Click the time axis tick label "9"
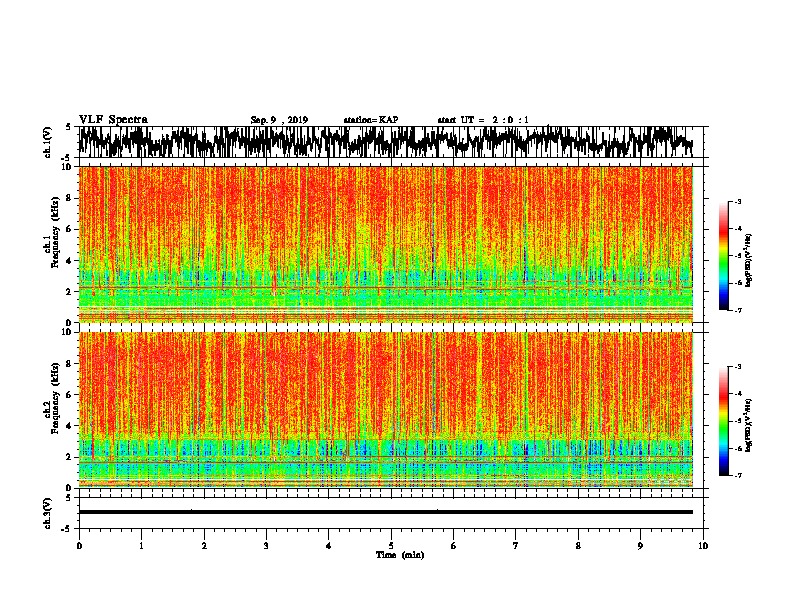 pyautogui.click(x=640, y=546)
